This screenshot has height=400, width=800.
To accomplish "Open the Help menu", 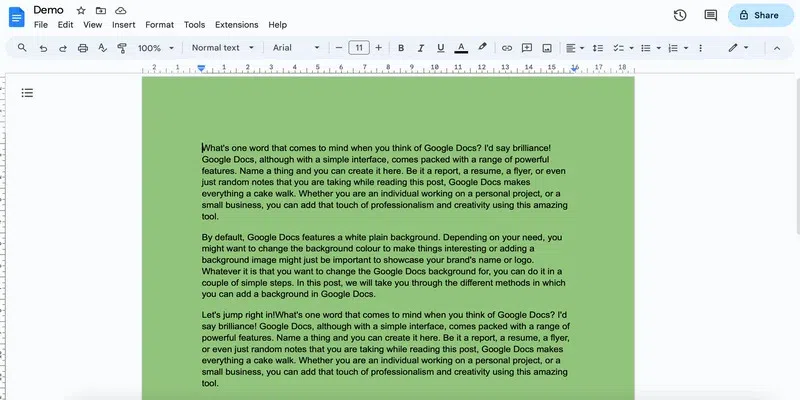I will pyautogui.click(x=278, y=24).
